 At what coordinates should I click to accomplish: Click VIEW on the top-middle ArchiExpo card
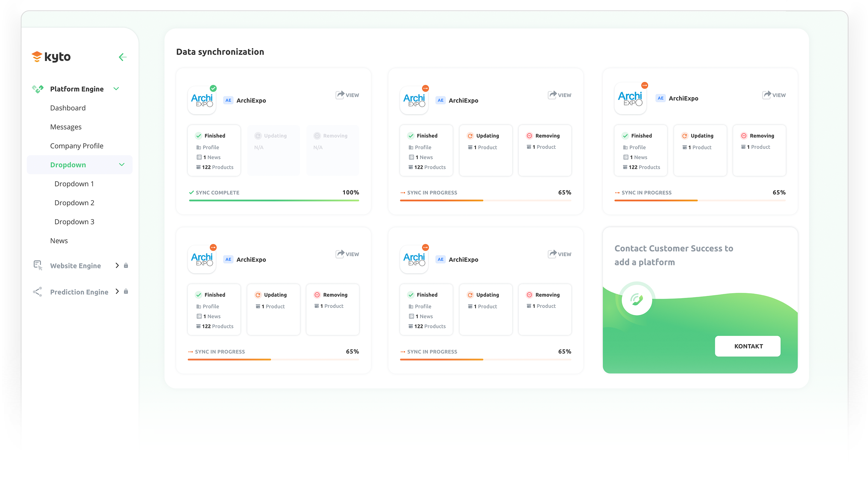[559, 95]
